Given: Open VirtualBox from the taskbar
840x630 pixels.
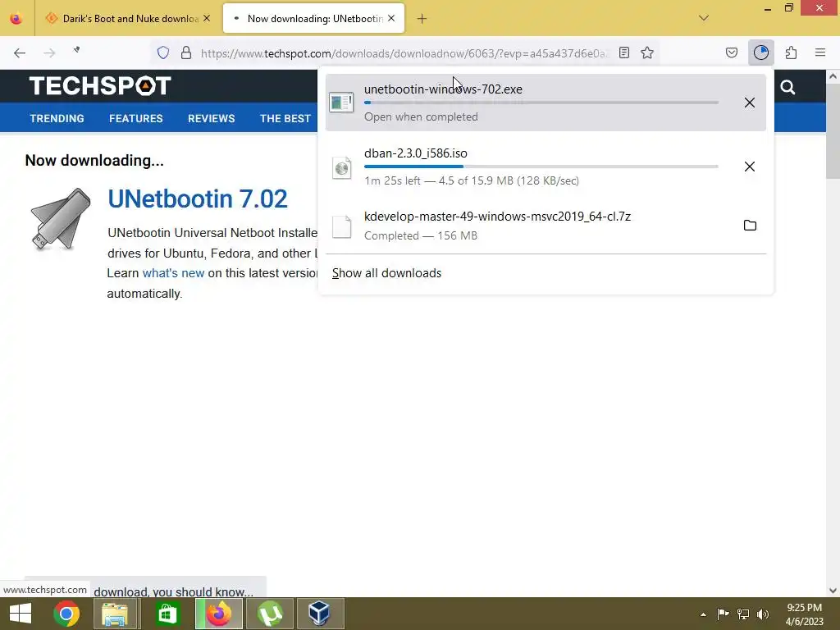Looking at the screenshot, I should [x=319, y=614].
